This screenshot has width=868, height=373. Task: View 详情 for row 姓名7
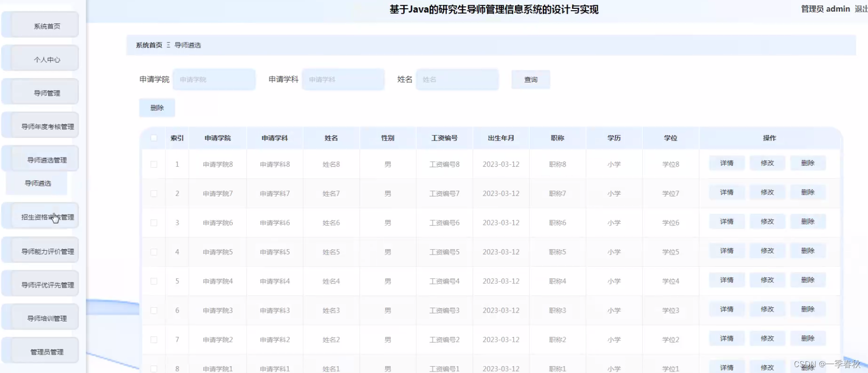[727, 193]
